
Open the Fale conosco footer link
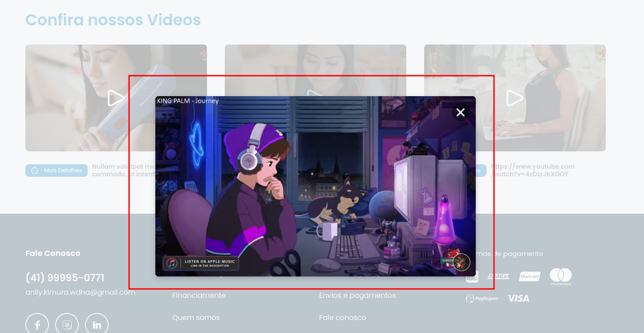343,318
